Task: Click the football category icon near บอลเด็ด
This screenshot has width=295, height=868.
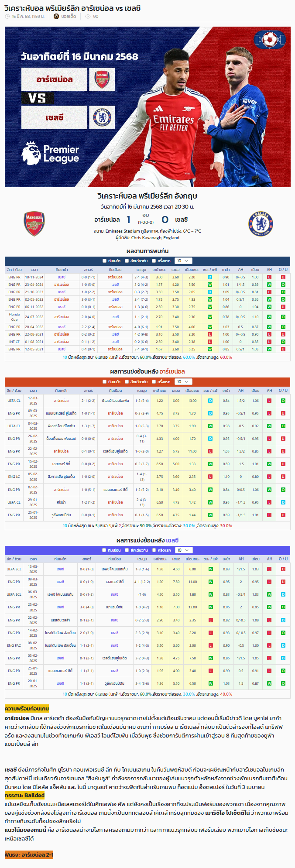Action: (x=56, y=17)
